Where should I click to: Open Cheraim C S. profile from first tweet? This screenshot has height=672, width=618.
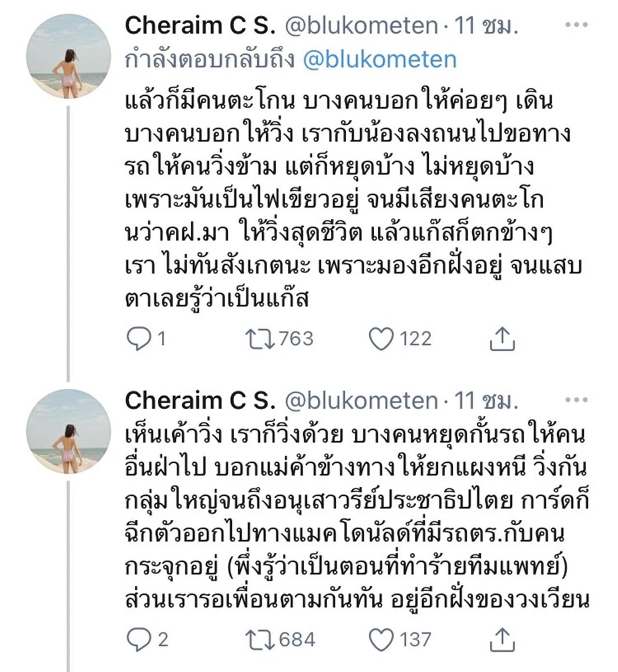[200, 26]
